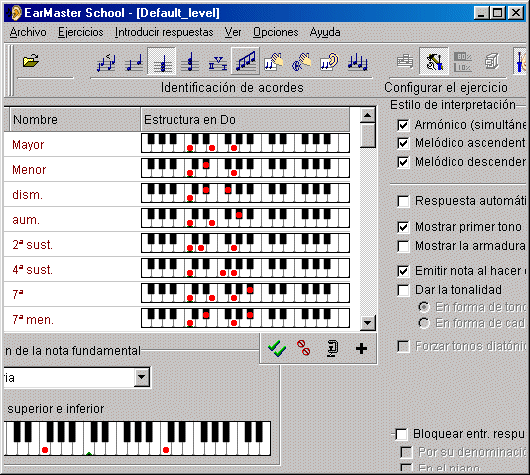530x475 pixels.
Task: Select the rhythm imitation exercise icon
Action: (301, 62)
